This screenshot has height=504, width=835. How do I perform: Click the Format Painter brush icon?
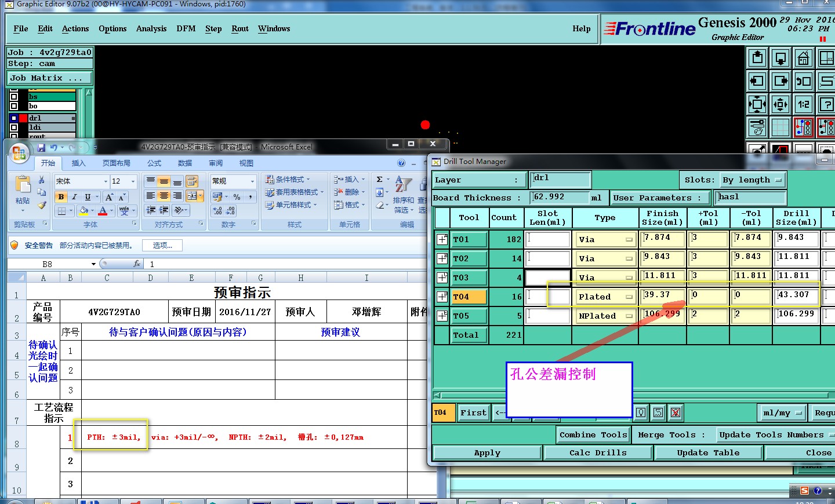tap(42, 204)
